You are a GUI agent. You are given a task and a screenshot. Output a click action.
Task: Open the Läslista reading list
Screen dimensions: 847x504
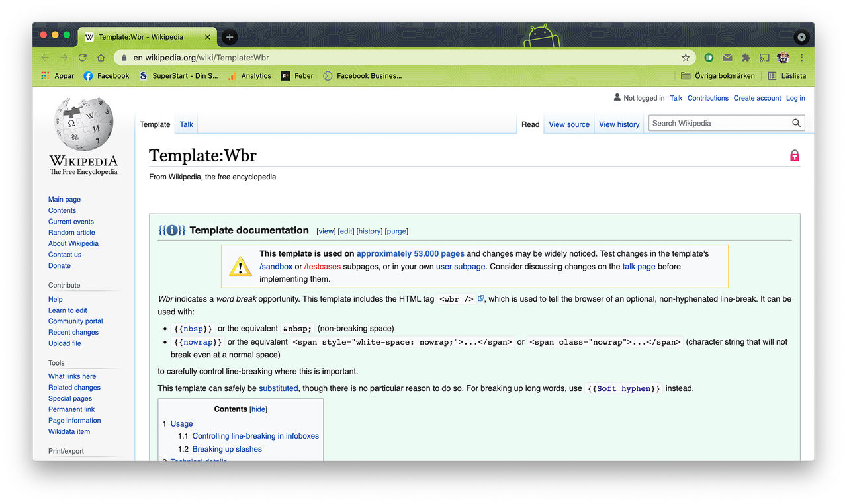click(x=787, y=76)
